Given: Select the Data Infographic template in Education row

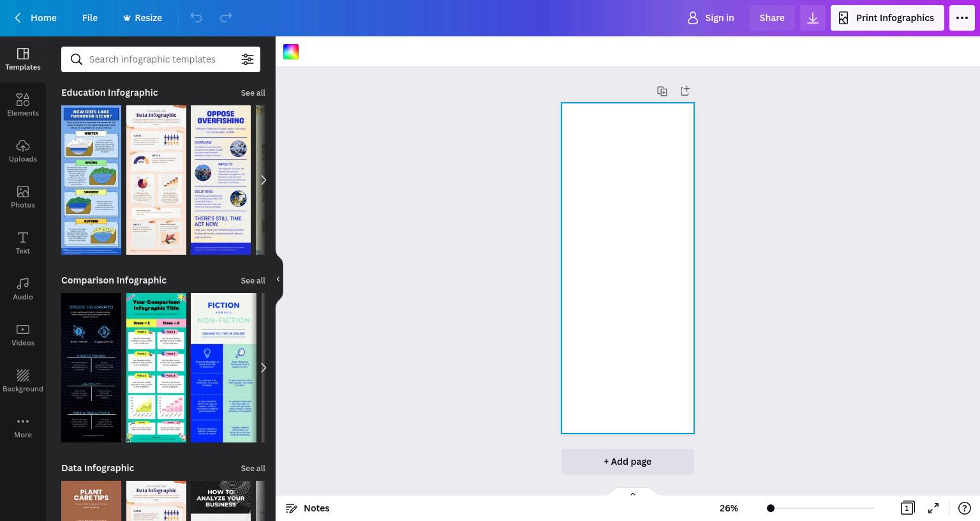Looking at the screenshot, I should 156,180.
